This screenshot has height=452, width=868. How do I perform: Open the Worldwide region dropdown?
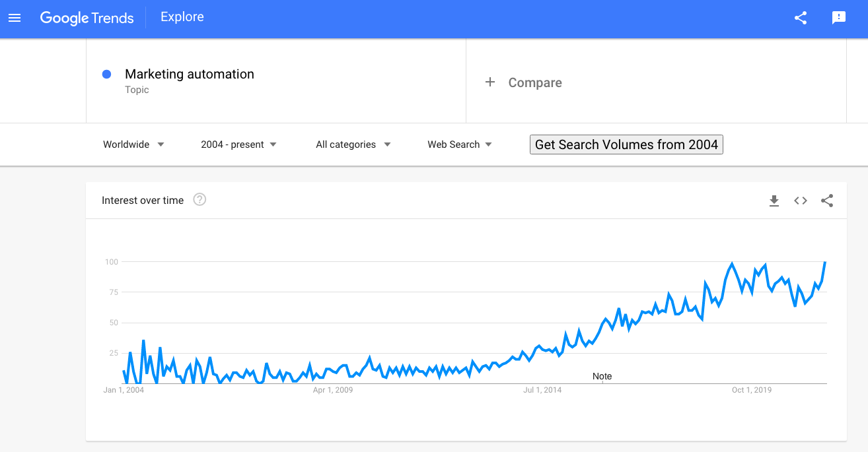(x=133, y=144)
